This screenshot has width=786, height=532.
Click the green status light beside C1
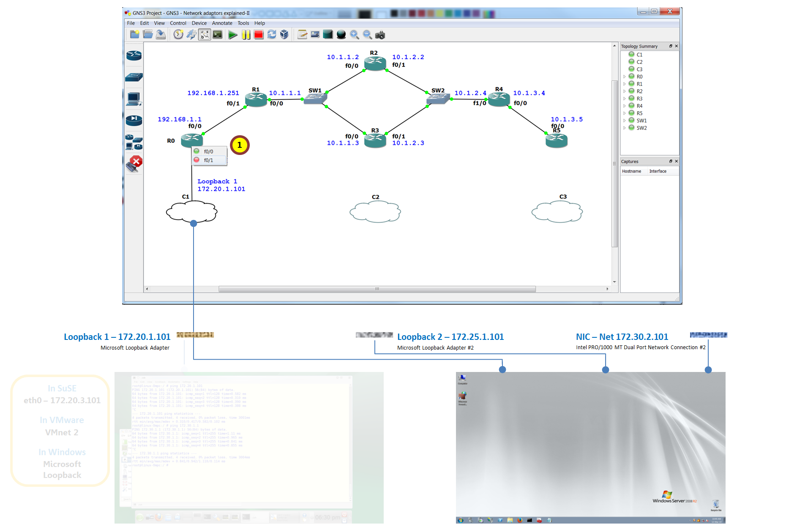(x=631, y=54)
